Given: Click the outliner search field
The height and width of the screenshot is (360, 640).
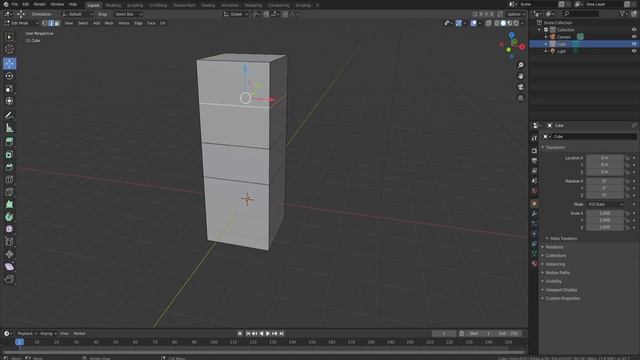Looking at the screenshot, I should click(x=580, y=14).
